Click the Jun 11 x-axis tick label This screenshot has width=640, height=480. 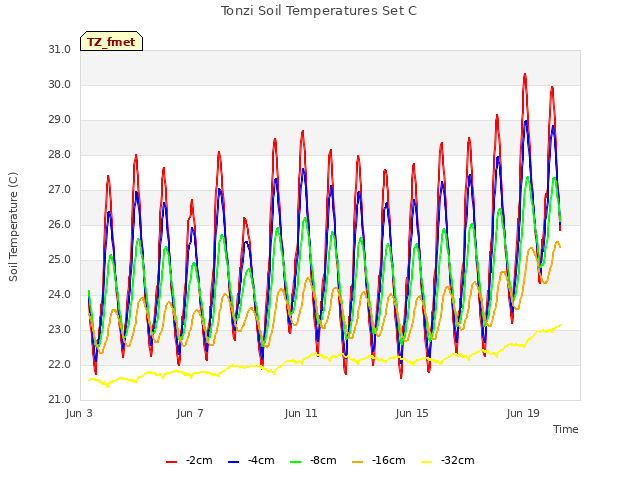[301, 413]
